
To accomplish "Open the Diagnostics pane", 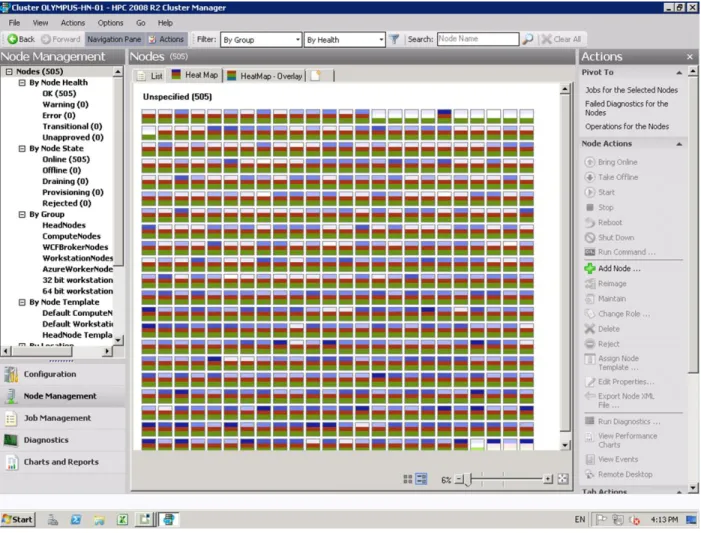I will coord(63,440).
